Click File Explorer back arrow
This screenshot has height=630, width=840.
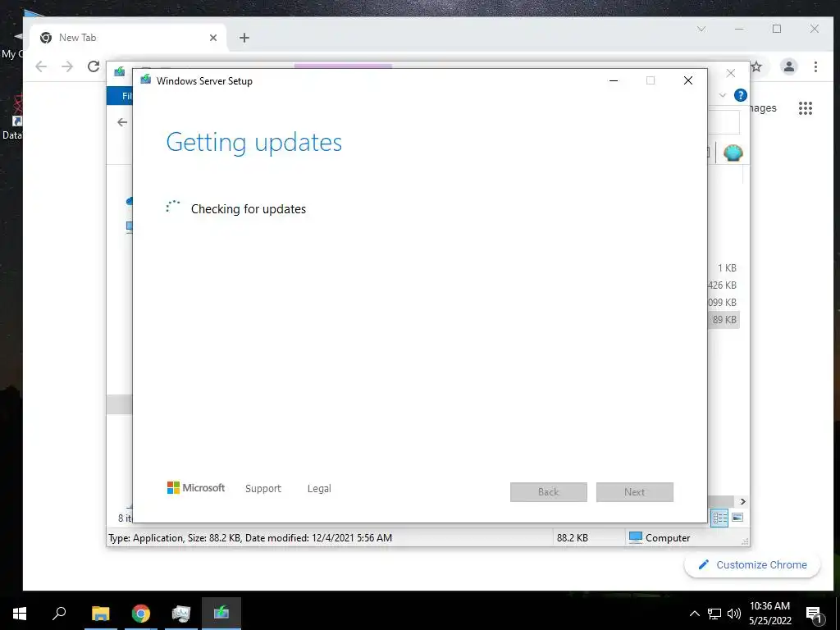click(x=123, y=122)
